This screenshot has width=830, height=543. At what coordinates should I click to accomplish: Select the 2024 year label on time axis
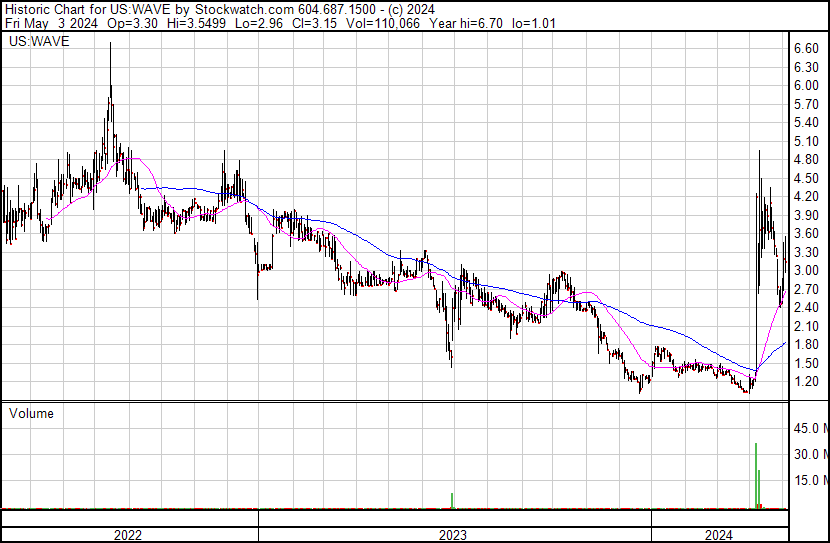[x=718, y=535]
